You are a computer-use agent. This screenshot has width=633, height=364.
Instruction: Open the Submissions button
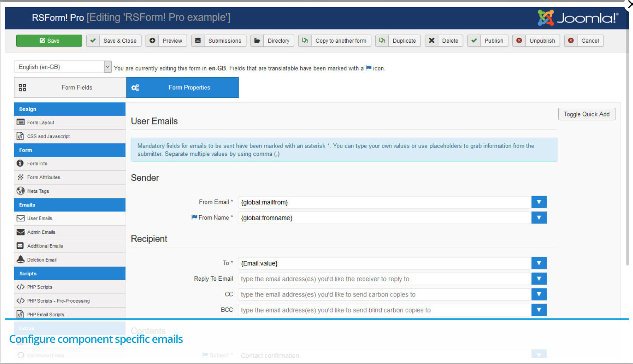click(x=219, y=41)
